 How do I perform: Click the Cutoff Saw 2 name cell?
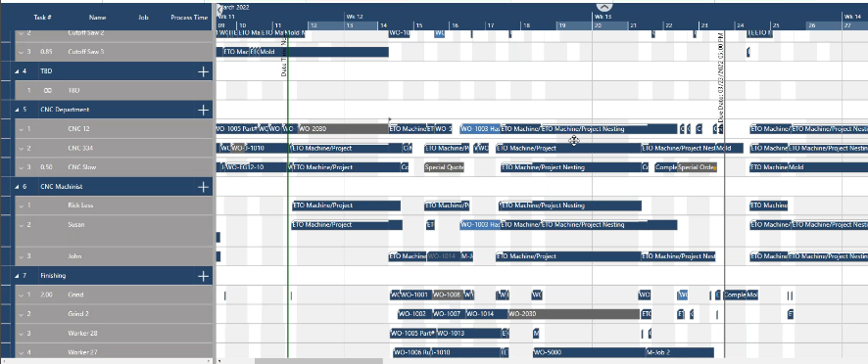coord(86,33)
